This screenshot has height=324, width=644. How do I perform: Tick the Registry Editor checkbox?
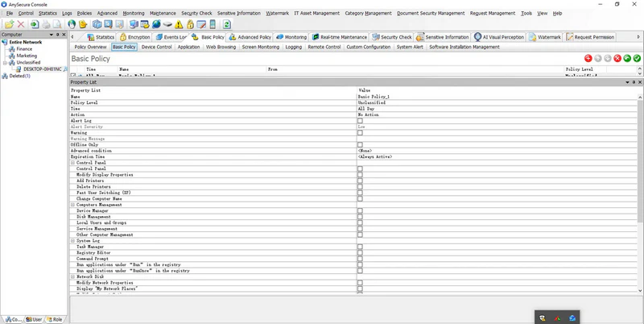(360, 252)
